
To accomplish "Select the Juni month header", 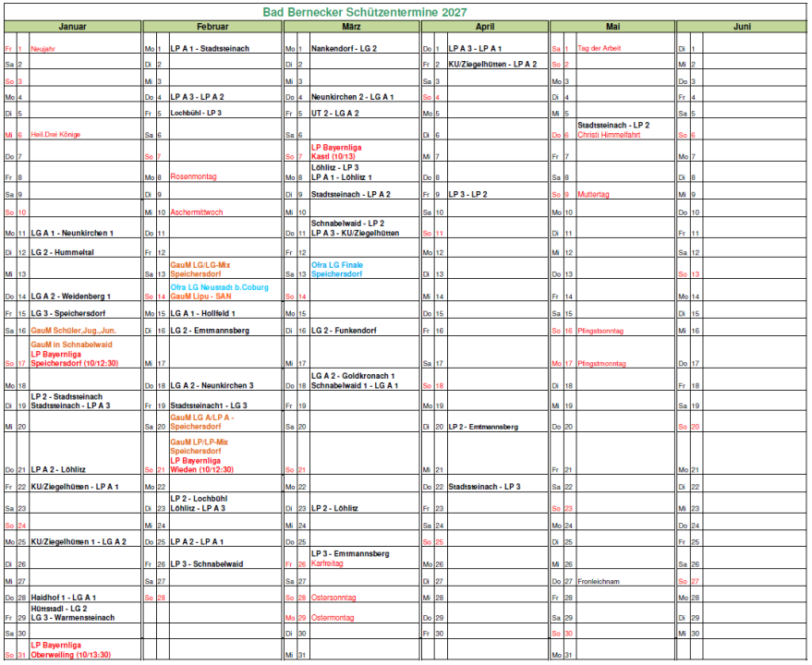I will (742, 27).
